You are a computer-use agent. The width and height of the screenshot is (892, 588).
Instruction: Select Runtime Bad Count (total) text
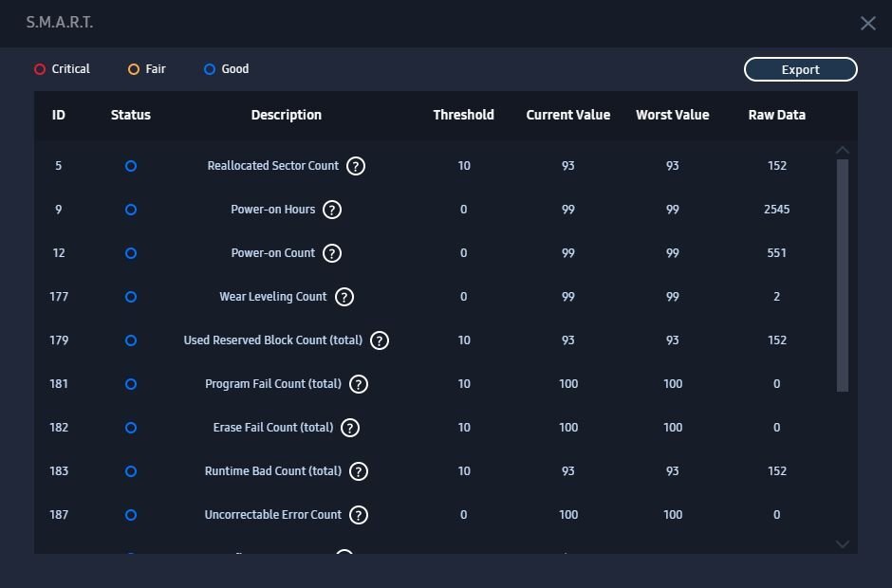(273, 470)
